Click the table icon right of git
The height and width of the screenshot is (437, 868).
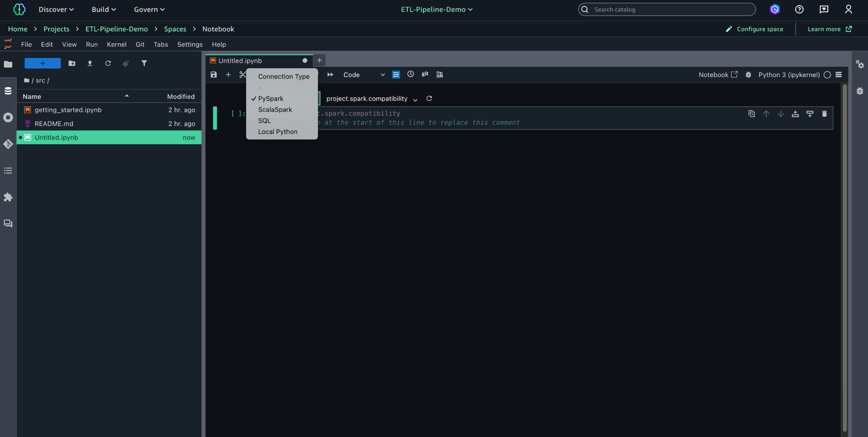pos(440,75)
